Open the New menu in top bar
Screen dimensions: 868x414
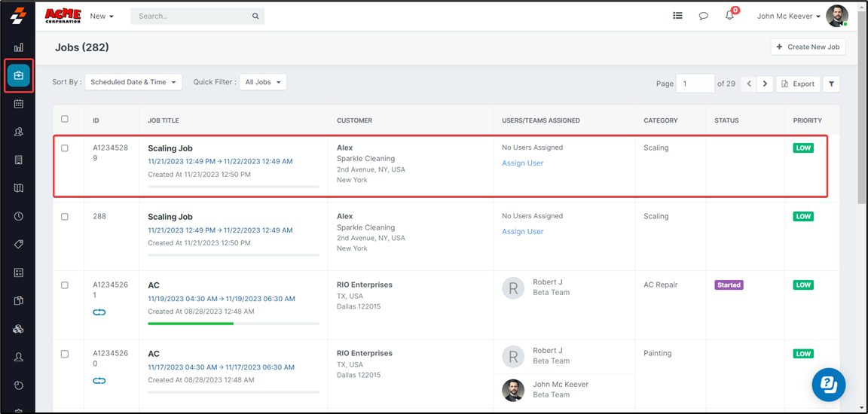[102, 16]
